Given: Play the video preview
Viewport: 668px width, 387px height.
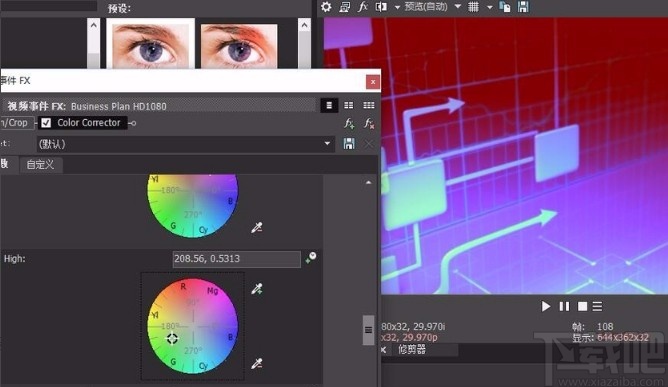Looking at the screenshot, I should coord(545,306).
